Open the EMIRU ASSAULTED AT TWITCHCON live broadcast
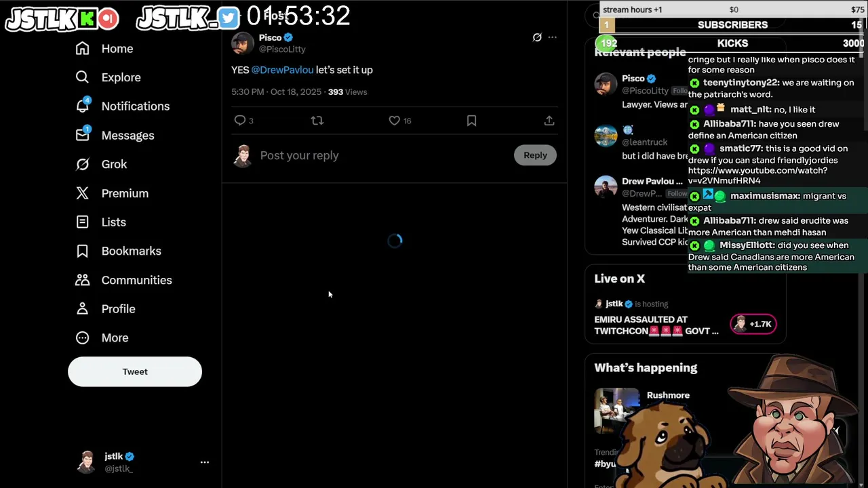 coord(656,325)
